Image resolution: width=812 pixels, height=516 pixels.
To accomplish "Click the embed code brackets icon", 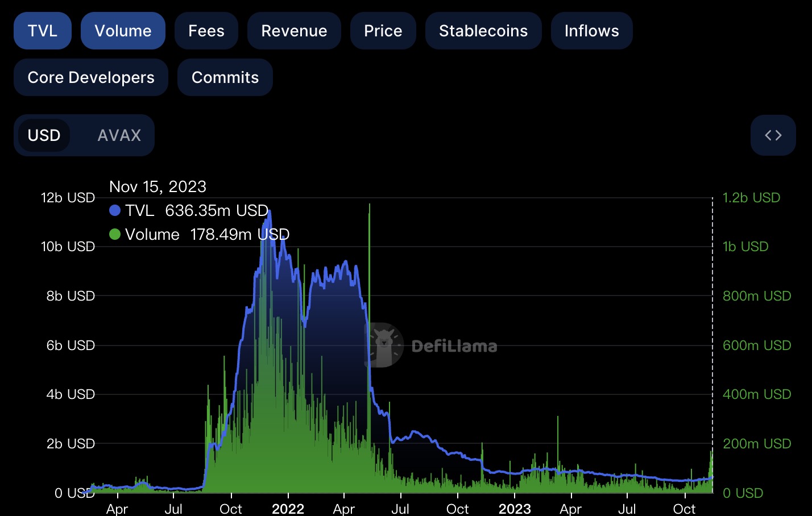I will click(x=773, y=135).
